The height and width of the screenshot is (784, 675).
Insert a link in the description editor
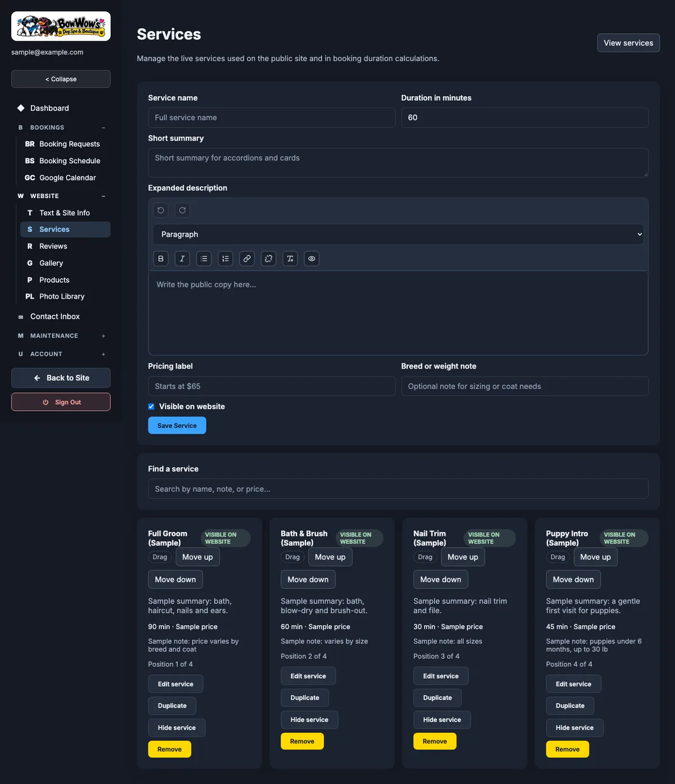(x=247, y=258)
